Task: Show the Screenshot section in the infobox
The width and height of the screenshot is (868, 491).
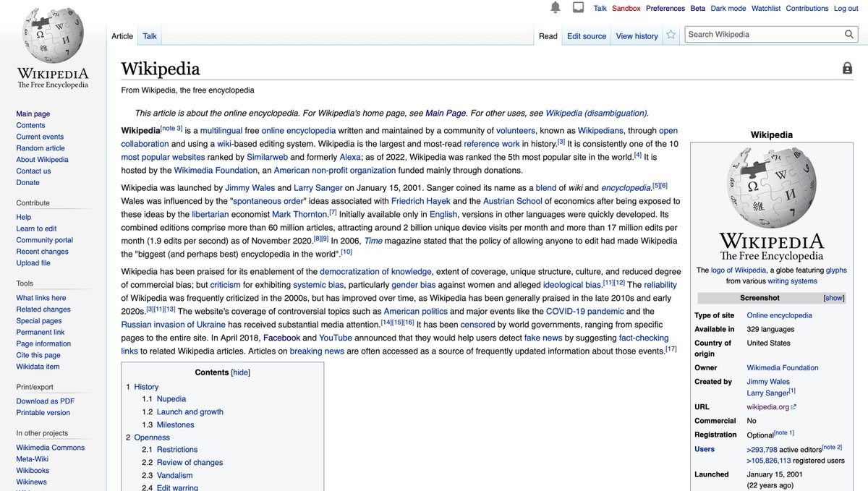Action: point(833,297)
